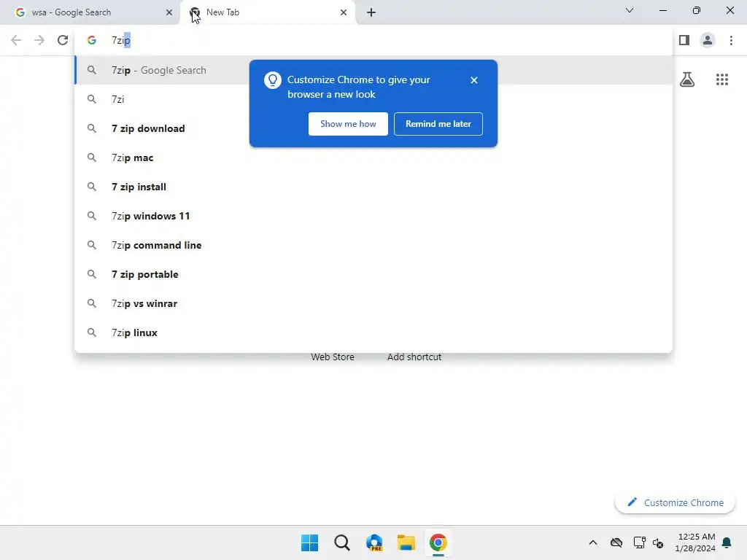747x560 pixels.
Task: Minimize the Chrome window
Action: coord(662,10)
